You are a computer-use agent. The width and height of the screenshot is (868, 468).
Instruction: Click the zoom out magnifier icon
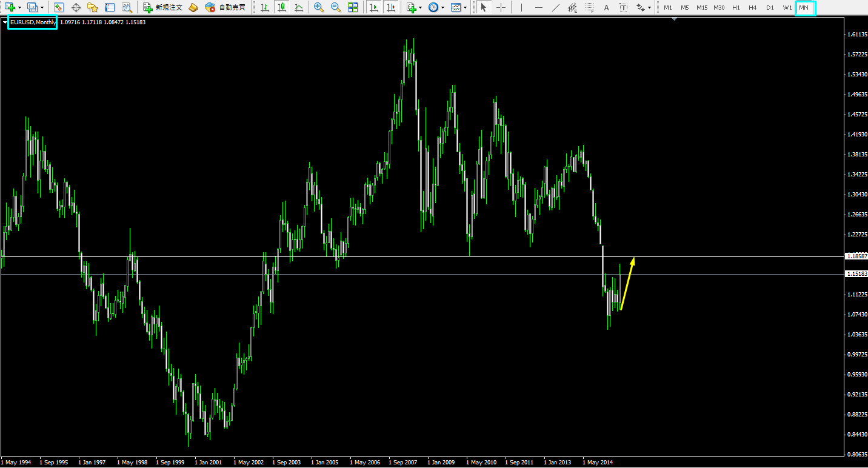335,7
